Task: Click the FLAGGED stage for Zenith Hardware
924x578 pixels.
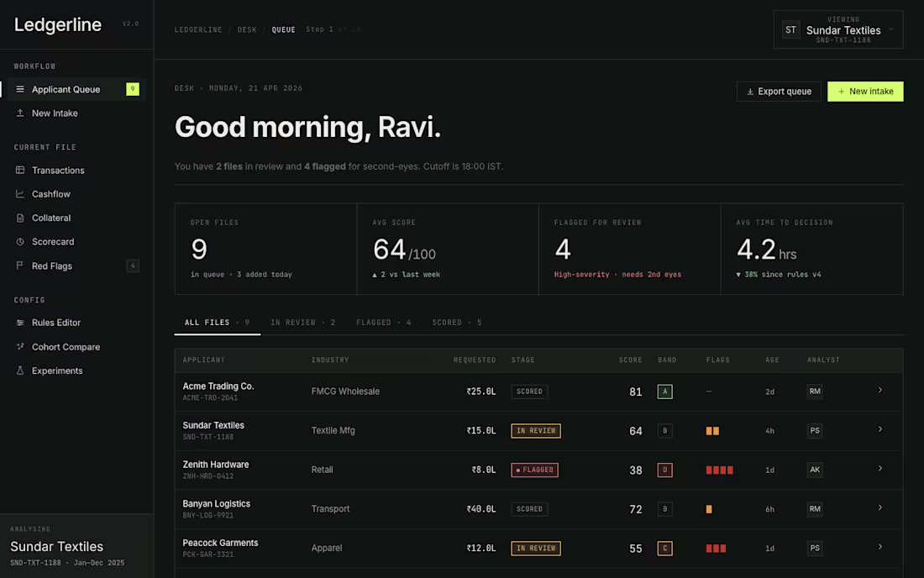Action: click(534, 470)
